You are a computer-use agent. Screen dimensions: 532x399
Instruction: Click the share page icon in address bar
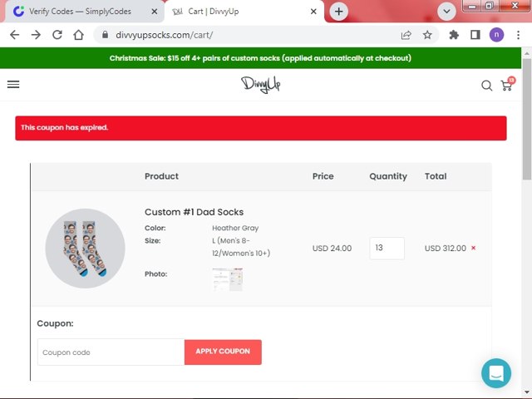pyautogui.click(x=406, y=35)
